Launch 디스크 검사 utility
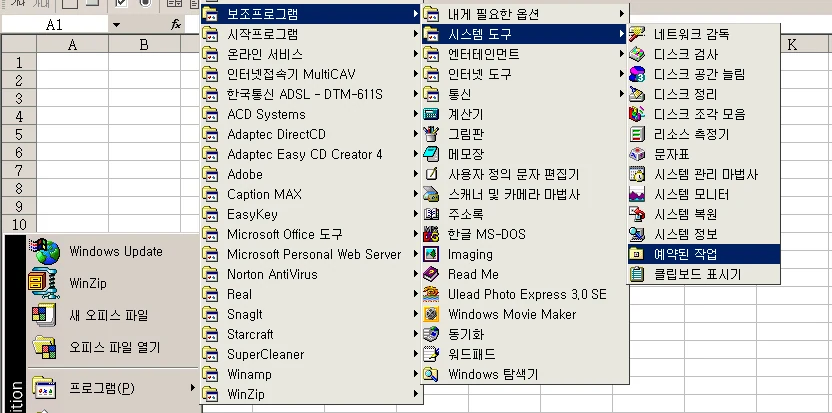 click(x=704, y=55)
